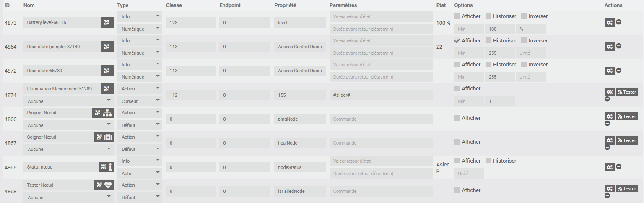Screen dimensions: 644x203
Task: Expand the Aucune dropdown under Tester Nœud
Action: (68, 198)
